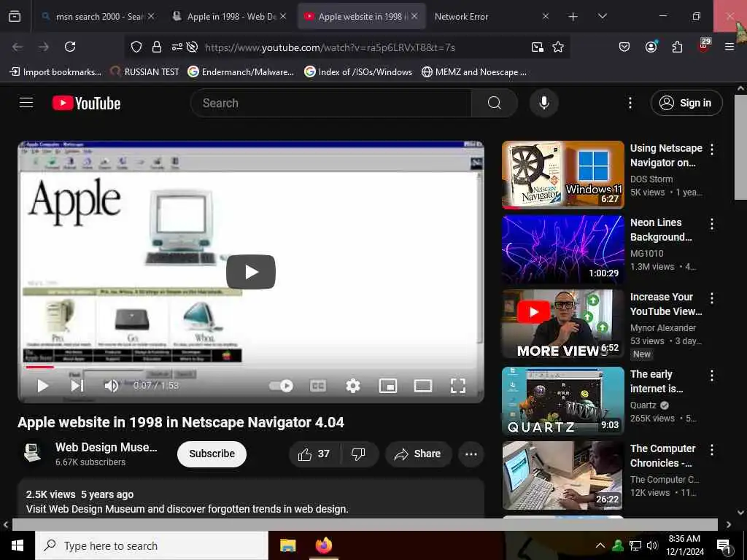
Task: Open MEMZ and Noescape bookmark
Action: pyautogui.click(x=474, y=72)
